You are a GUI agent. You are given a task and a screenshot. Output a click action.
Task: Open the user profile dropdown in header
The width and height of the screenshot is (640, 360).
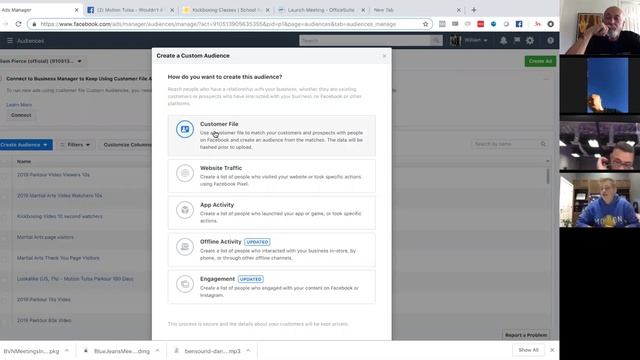tap(469, 40)
